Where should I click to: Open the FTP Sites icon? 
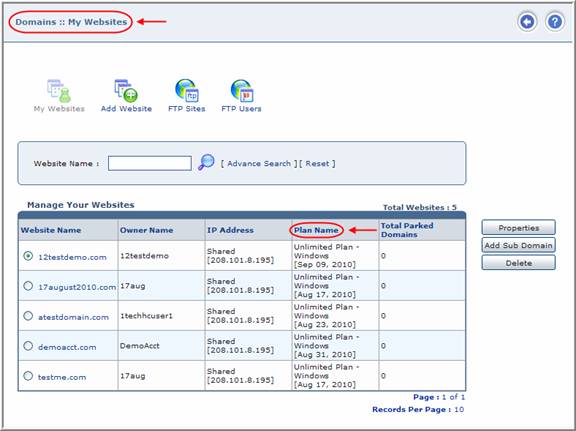[x=187, y=91]
